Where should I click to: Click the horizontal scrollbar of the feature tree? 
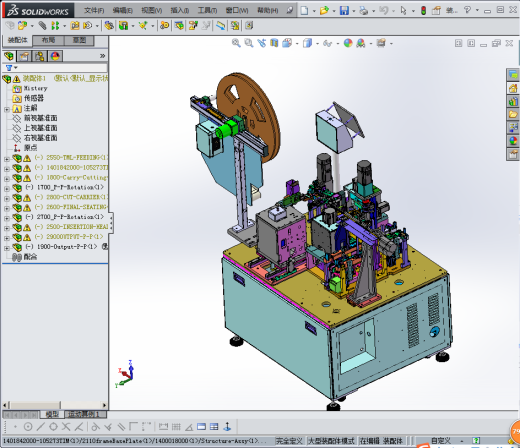(55, 405)
